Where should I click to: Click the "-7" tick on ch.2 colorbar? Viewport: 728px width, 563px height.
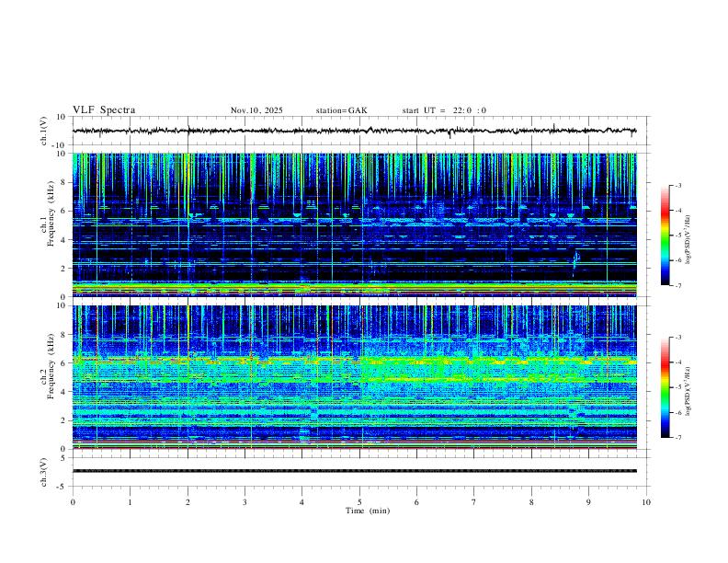click(678, 438)
